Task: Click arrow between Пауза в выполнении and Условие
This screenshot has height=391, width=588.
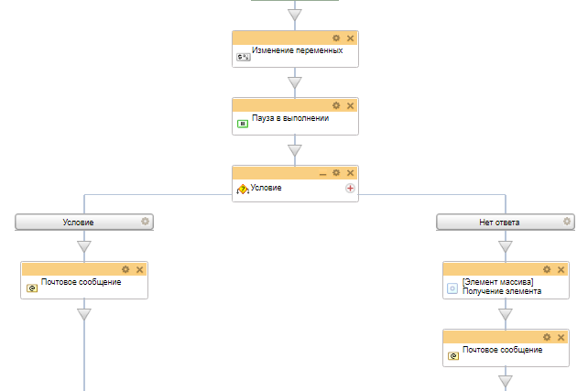Action: (x=294, y=151)
